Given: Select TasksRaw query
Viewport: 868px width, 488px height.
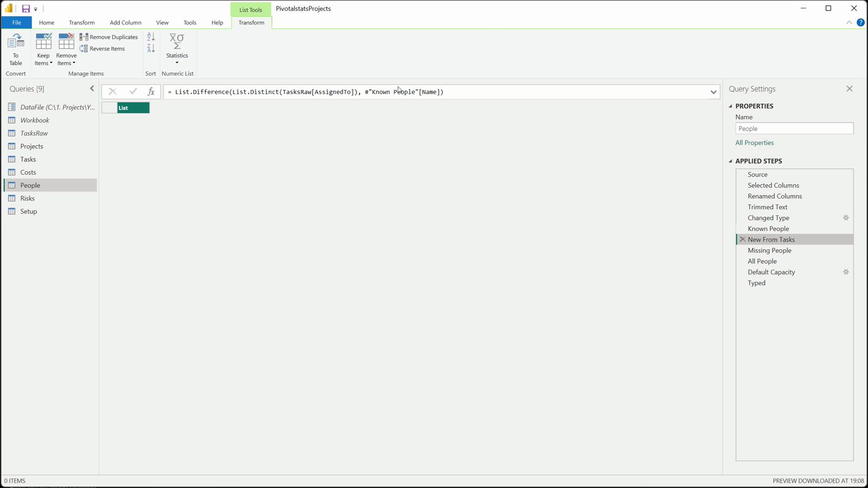Looking at the screenshot, I should [x=51, y=133].
